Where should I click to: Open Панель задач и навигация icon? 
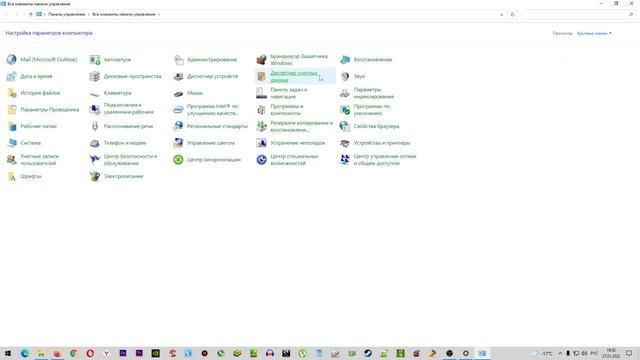pyautogui.click(x=262, y=93)
